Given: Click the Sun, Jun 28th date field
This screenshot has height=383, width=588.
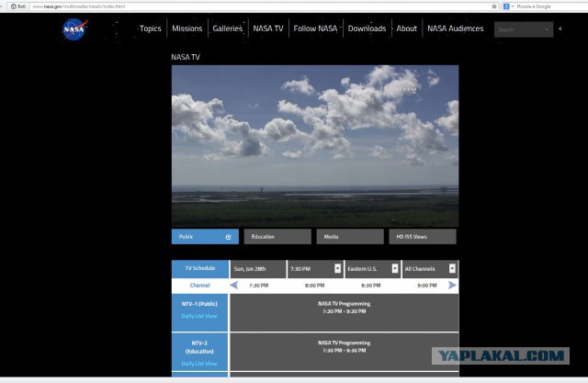Looking at the screenshot, I should 258,269.
